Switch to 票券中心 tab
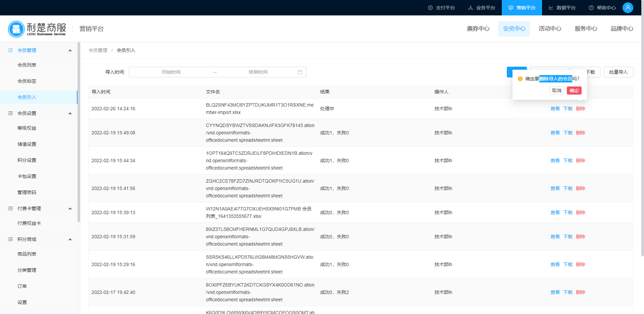Image resolution: width=644 pixels, height=314 pixels. pyautogui.click(x=478, y=29)
